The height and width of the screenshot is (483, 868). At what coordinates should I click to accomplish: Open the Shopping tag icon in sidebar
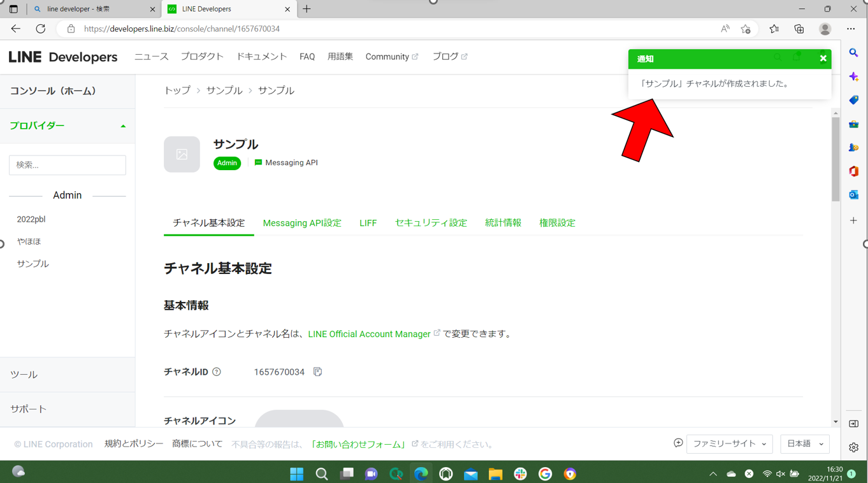[x=854, y=100]
